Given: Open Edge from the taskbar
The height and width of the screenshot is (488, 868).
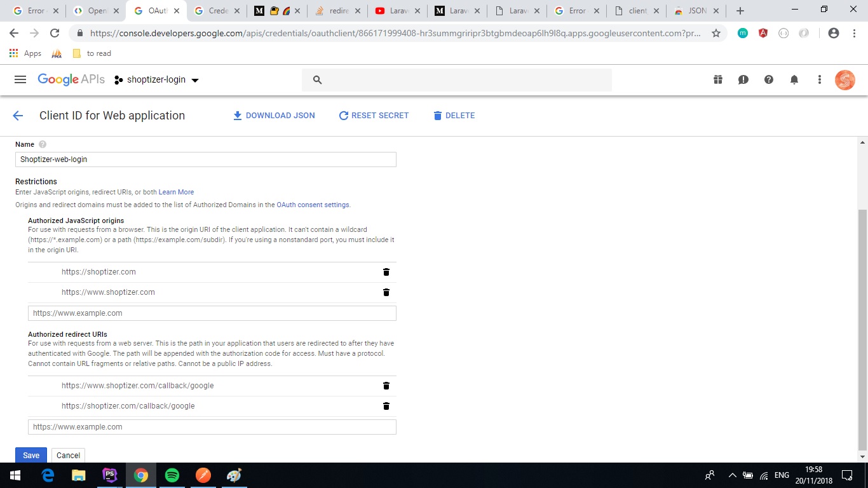Looking at the screenshot, I should click(48, 475).
